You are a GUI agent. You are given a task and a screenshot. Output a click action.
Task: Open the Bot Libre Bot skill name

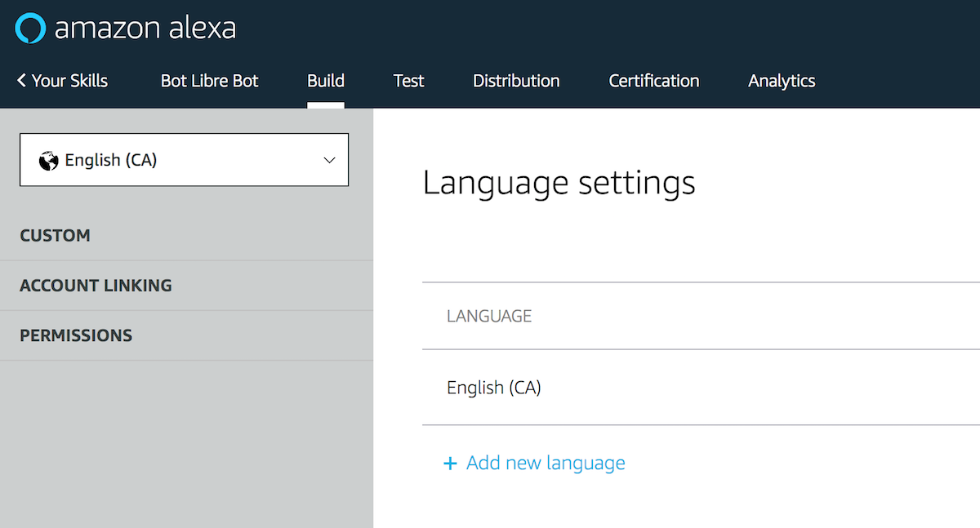[x=210, y=81]
